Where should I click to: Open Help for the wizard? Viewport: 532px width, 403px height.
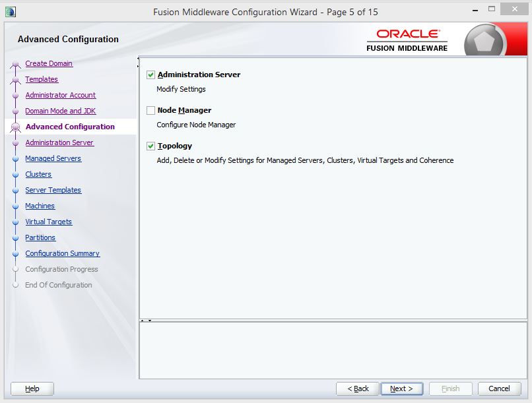[x=32, y=388]
